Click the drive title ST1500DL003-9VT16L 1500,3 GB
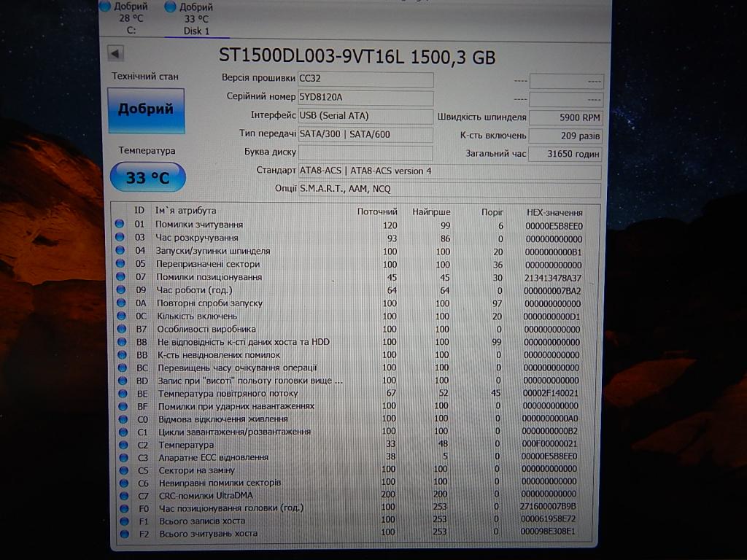The image size is (747, 560). click(x=357, y=57)
